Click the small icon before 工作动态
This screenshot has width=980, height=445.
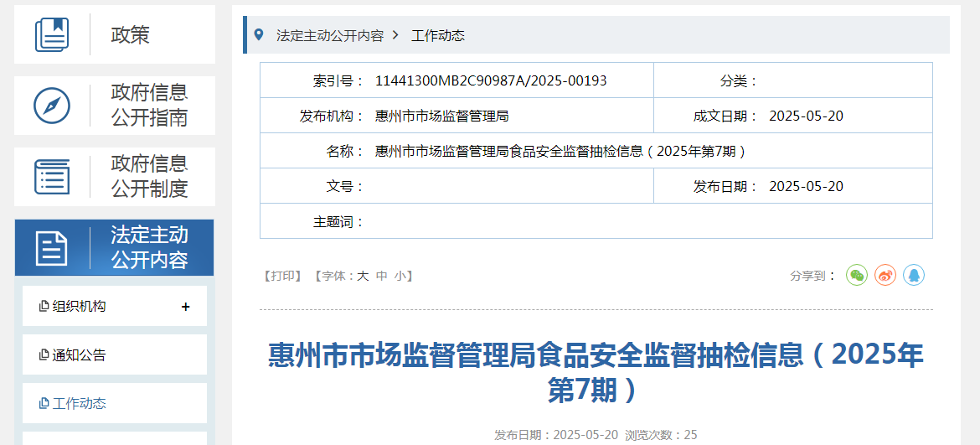44,404
